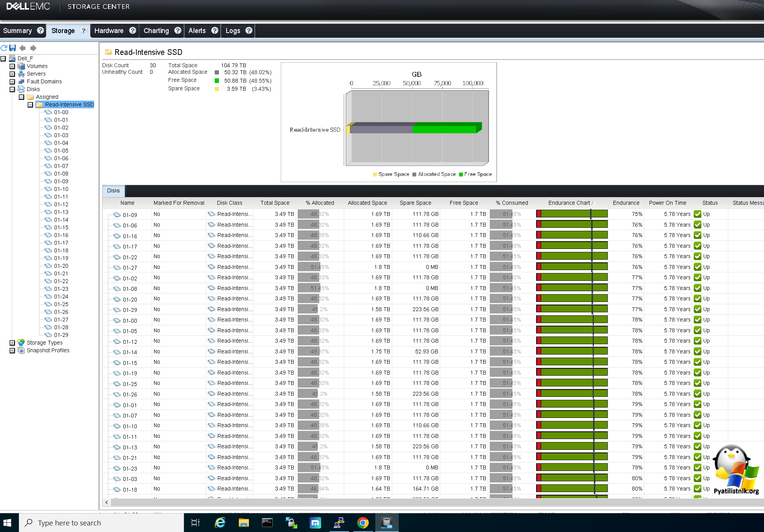This screenshot has width=764, height=532.
Task: Sort by Power On Time column
Action: [x=667, y=203]
